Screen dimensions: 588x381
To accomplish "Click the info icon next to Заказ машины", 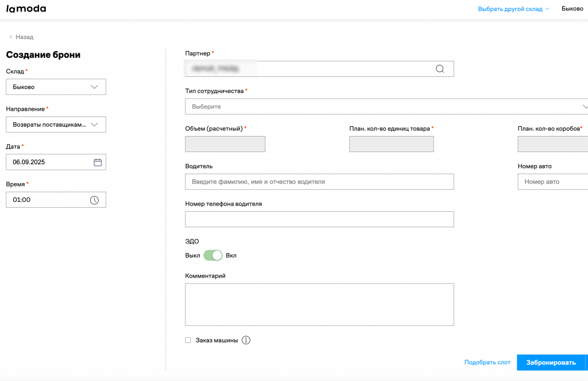I will [246, 340].
